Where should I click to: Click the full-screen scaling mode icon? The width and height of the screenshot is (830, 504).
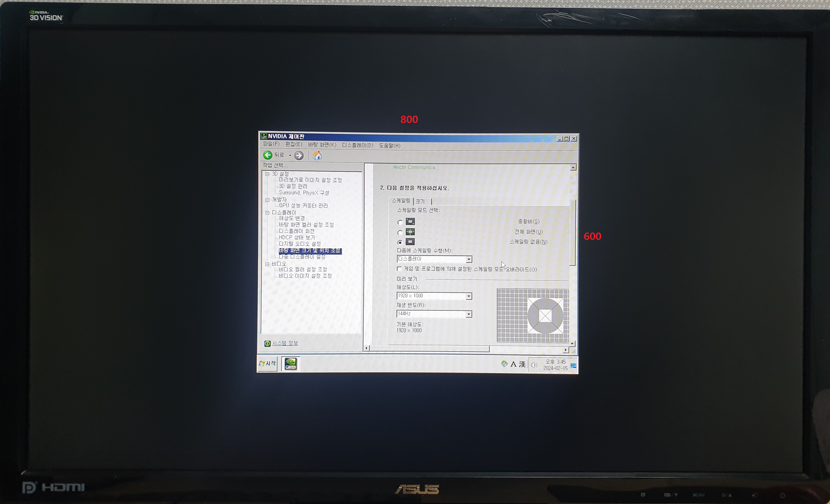point(410,232)
